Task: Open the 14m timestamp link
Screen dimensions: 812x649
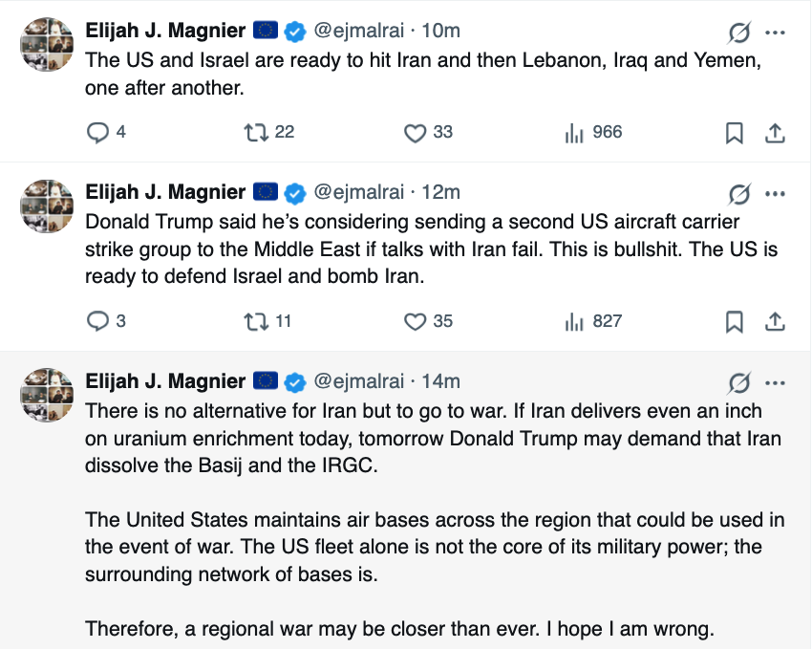Action: (440, 381)
